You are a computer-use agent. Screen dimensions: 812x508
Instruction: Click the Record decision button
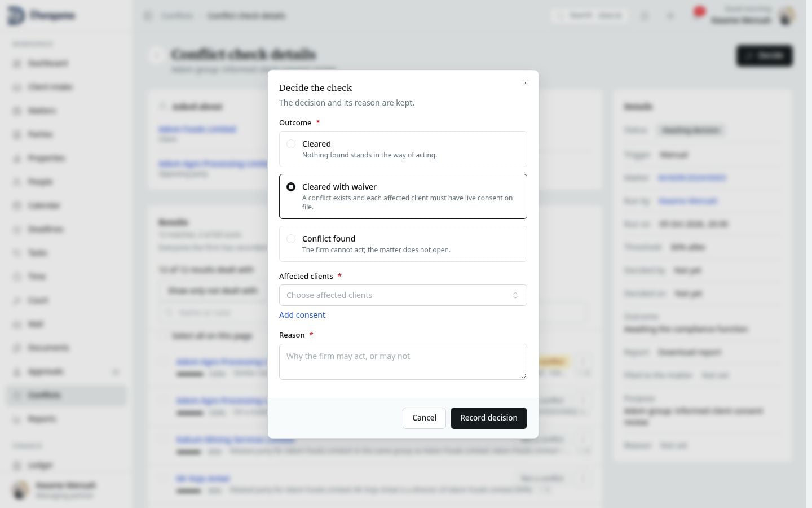(489, 418)
